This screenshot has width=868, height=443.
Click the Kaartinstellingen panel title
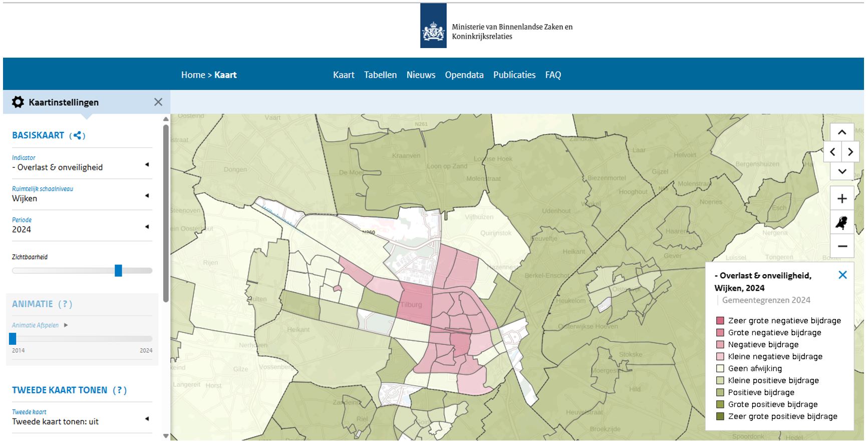64,102
